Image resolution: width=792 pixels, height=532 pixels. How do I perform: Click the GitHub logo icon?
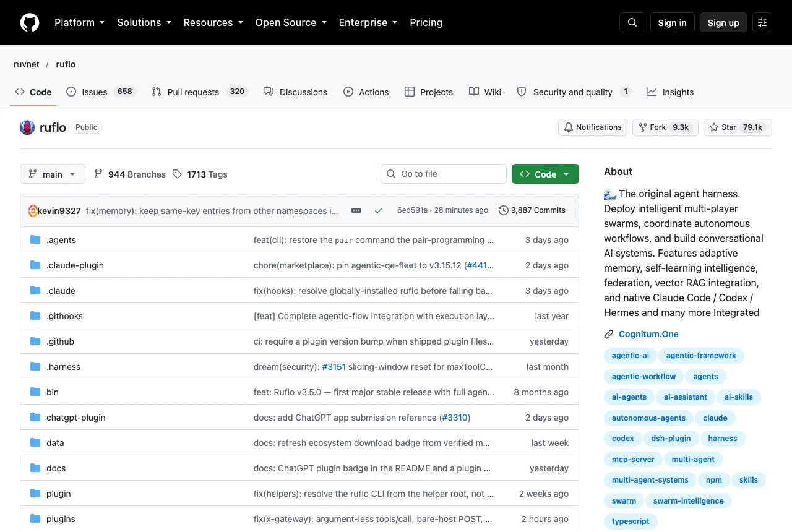coord(30,22)
